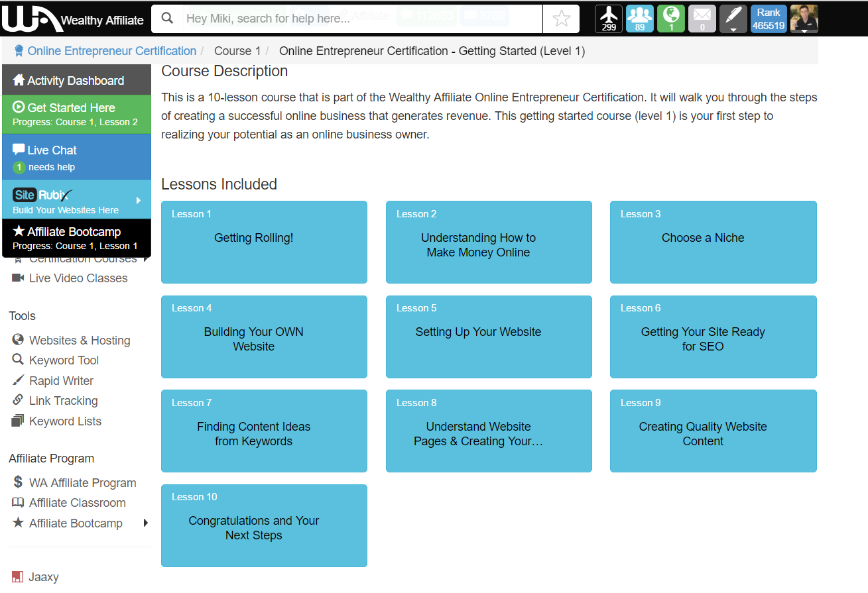Click the Link Tracking link

[x=63, y=400]
